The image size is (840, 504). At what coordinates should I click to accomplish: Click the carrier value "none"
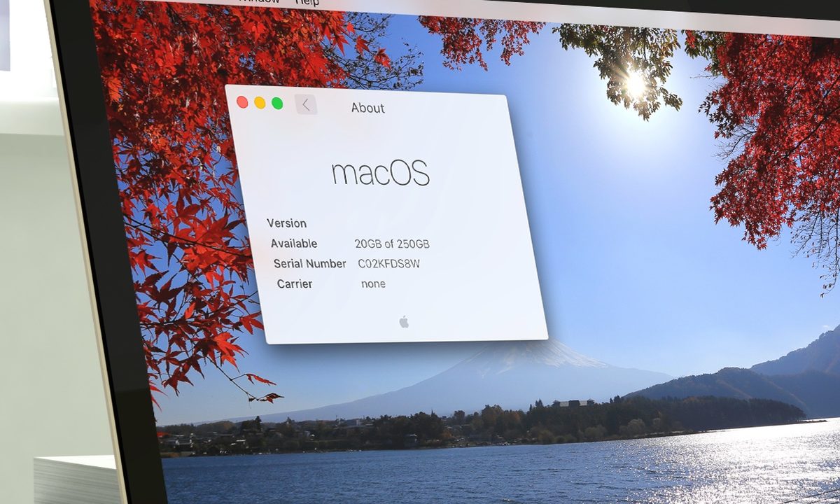coord(373,284)
